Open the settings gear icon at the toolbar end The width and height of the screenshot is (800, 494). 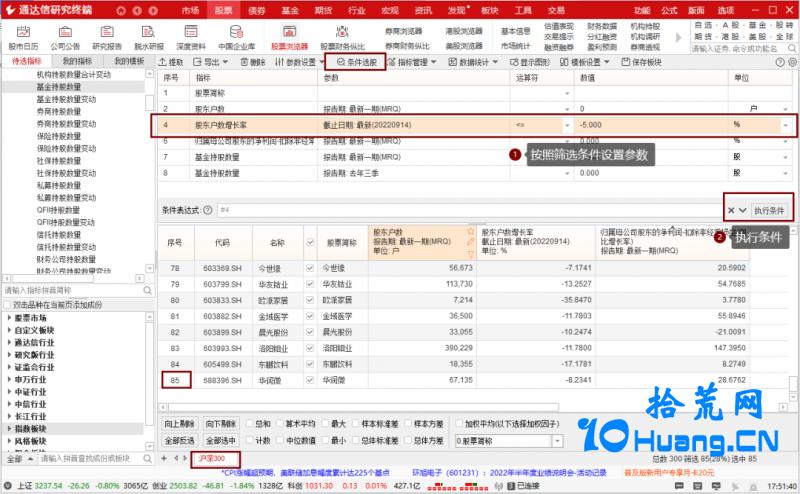(x=792, y=62)
